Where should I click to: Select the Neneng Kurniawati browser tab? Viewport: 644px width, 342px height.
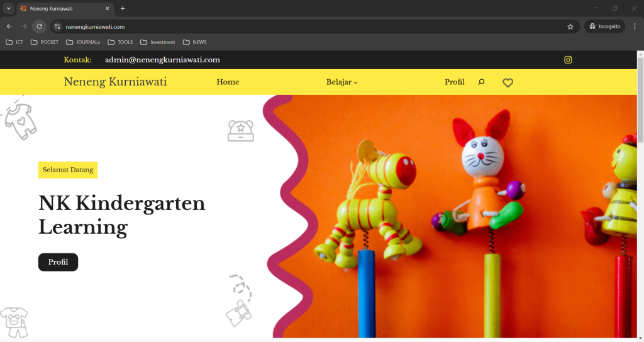coord(65,9)
